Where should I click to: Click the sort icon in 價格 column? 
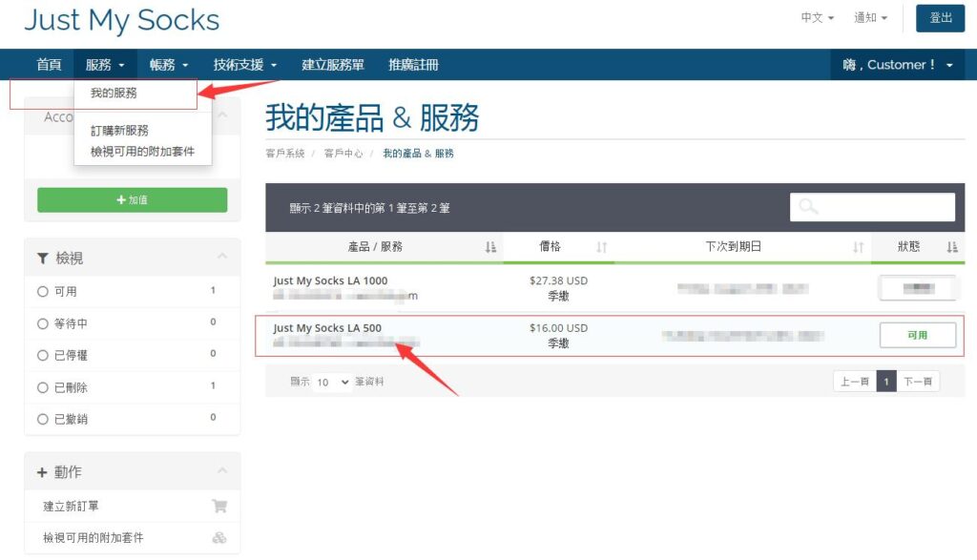click(x=601, y=247)
